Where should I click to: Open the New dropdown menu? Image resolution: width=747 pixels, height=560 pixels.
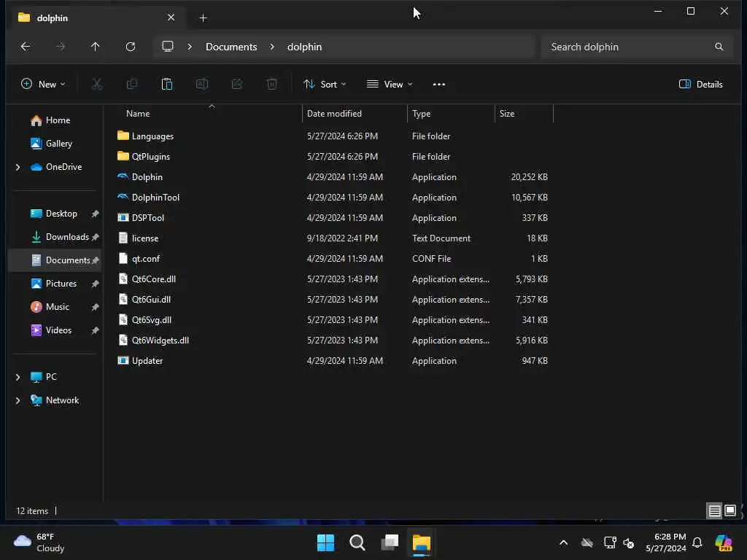[43, 85]
